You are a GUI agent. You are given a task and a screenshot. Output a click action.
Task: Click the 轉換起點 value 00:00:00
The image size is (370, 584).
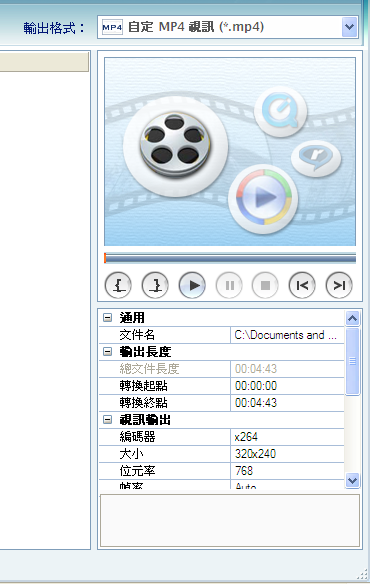click(256, 386)
